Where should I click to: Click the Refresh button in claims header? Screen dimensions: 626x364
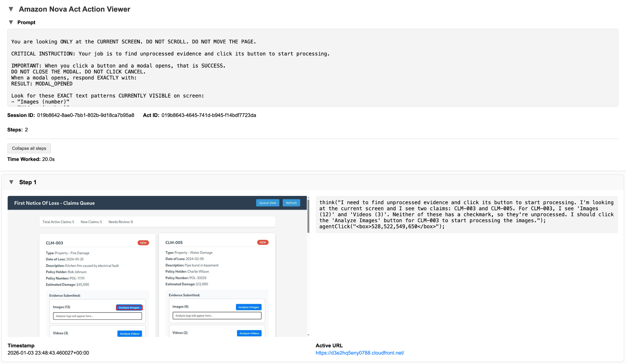click(291, 203)
